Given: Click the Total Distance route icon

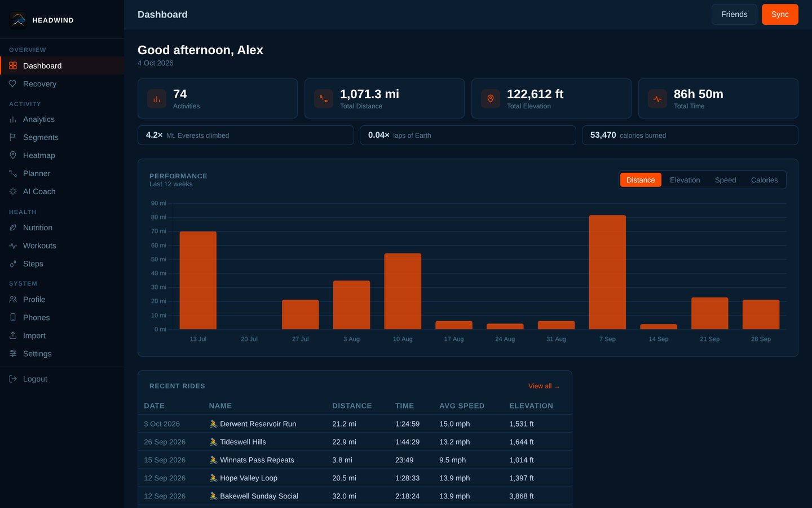Looking at the screenshot, I should pos(324,99).
